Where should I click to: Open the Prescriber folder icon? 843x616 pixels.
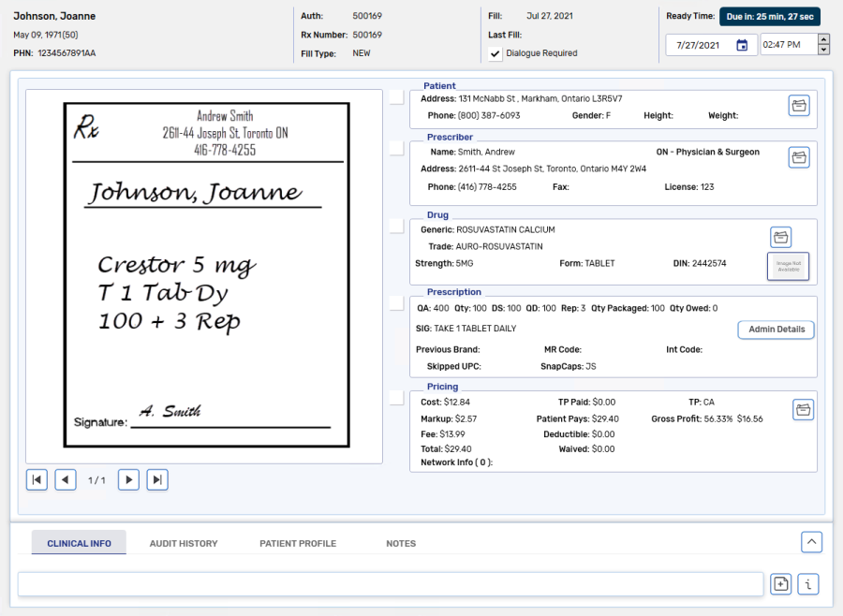799,157
